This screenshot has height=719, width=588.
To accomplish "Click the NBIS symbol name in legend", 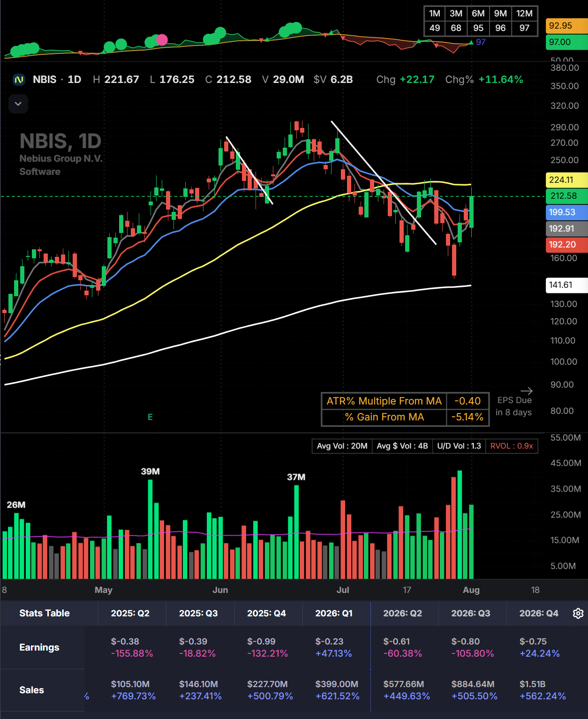I will [x=45, y=80].
